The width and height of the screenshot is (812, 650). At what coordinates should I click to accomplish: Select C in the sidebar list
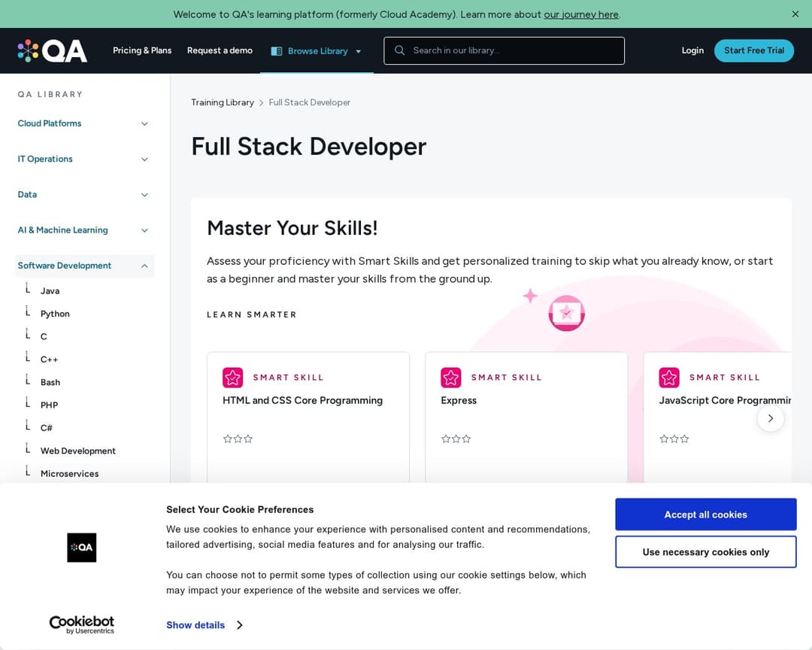coord(44,337)
